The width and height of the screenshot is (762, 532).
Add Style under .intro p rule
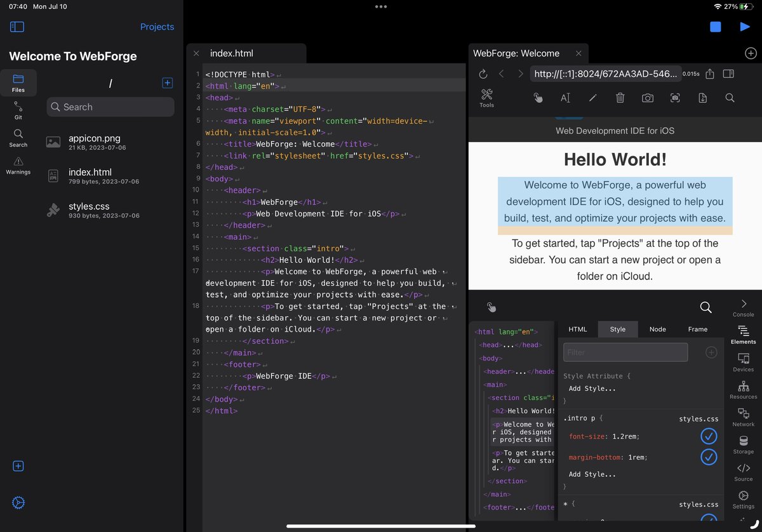(592, 474)
